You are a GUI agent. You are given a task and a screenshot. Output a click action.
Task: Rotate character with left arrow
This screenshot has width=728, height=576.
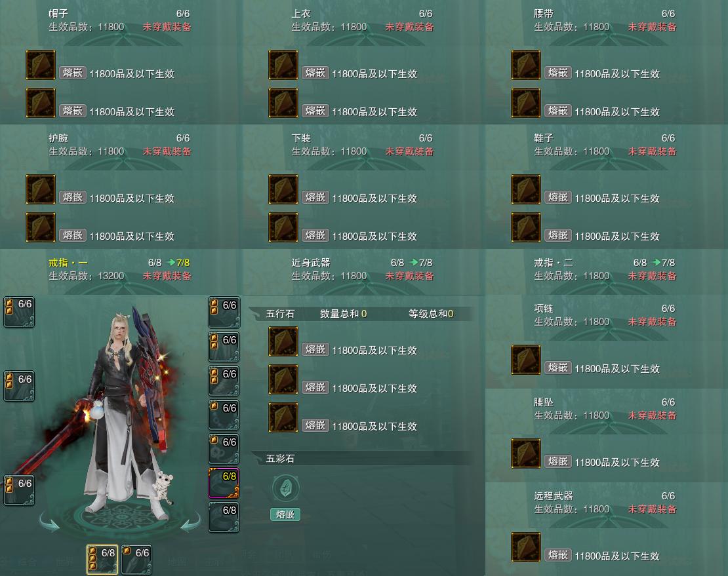click(x=50, y=522)
